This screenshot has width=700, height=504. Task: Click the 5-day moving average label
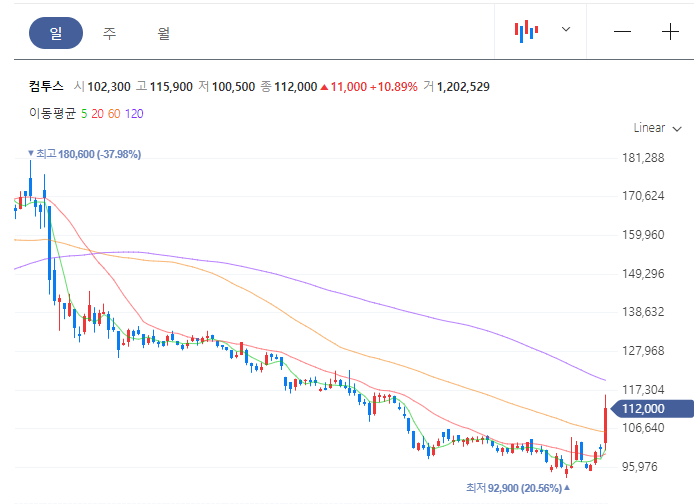84,114
